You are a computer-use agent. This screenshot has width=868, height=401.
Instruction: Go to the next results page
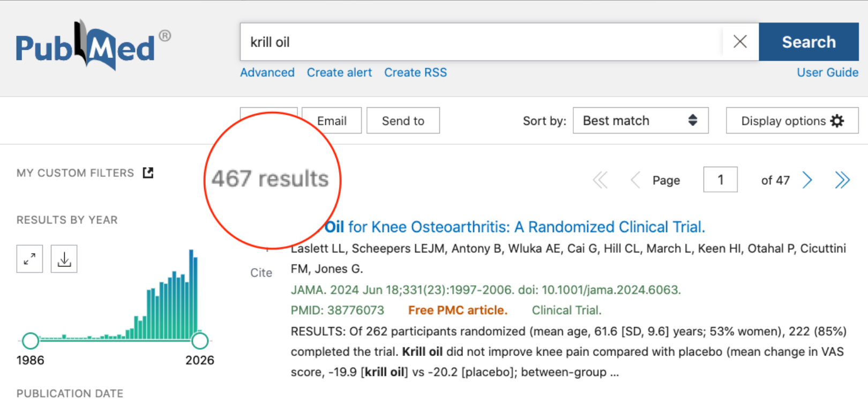[807, 180]
